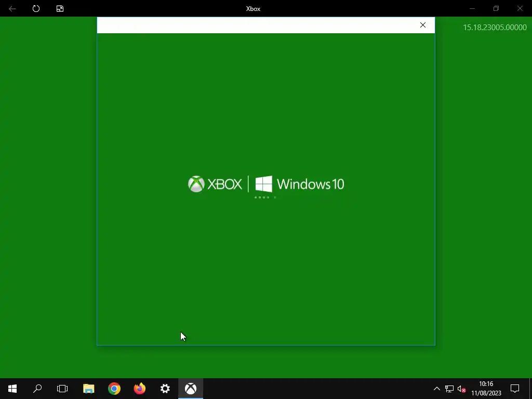Open taskbar search magnifier
Viewport: 532px width, 399px height.
pos(37,389)
